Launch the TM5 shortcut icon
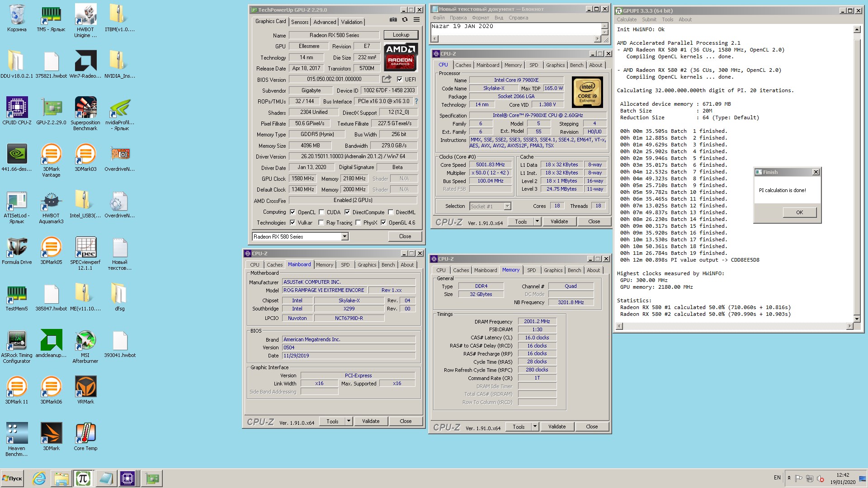Screen dimensions: 868x488 point(51,19)
